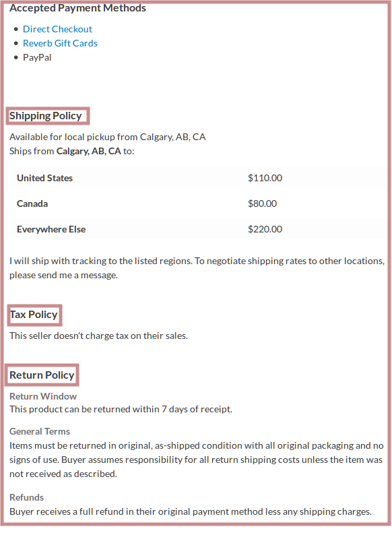Image resolution: width=392 pixels, height=537 pixels.
Task: Click the bold Calgary, AB, CA text
Action: 89,151
